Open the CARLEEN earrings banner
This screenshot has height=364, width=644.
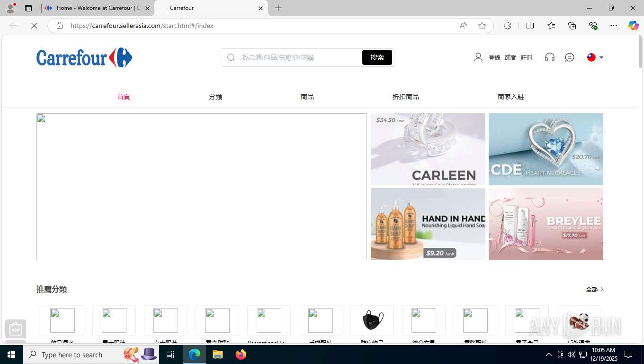tap(428, 149)
